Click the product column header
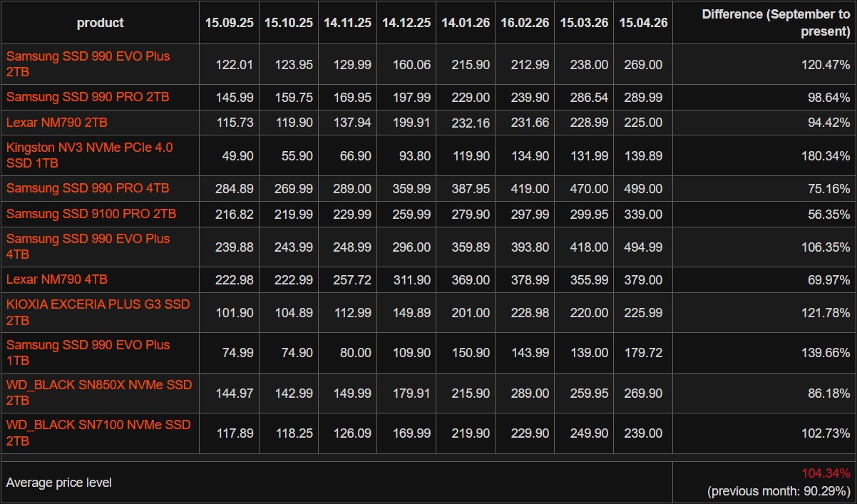857x504 pixels. (x=100, y=23)
